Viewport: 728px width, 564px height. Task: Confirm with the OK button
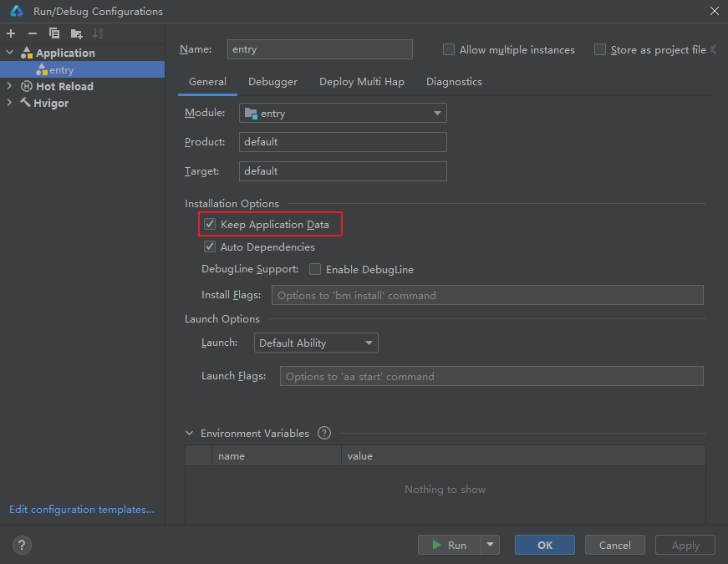pos(545,545)
